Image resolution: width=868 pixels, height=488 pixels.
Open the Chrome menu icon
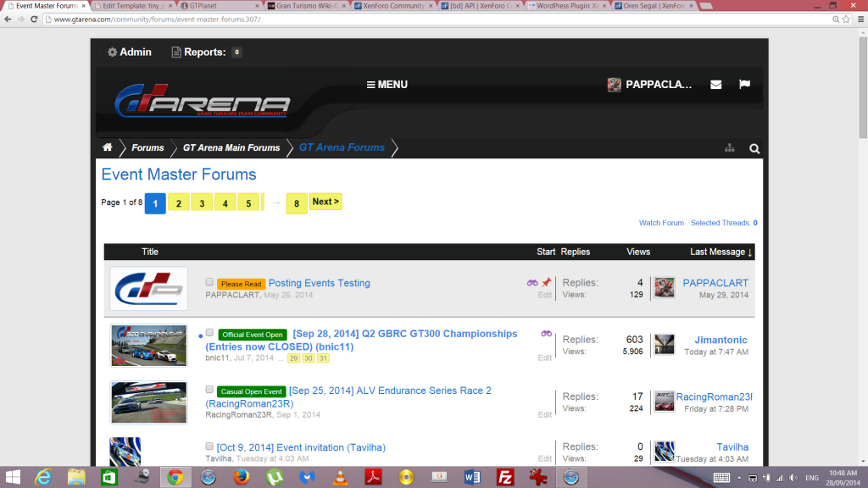pyautogui.click(x=861, y=19)
